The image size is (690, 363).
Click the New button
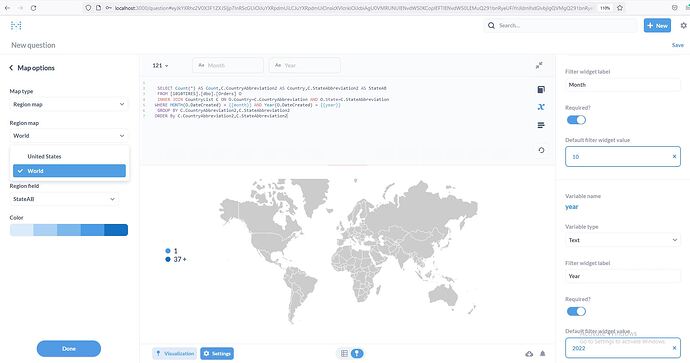tap(657, 26)
